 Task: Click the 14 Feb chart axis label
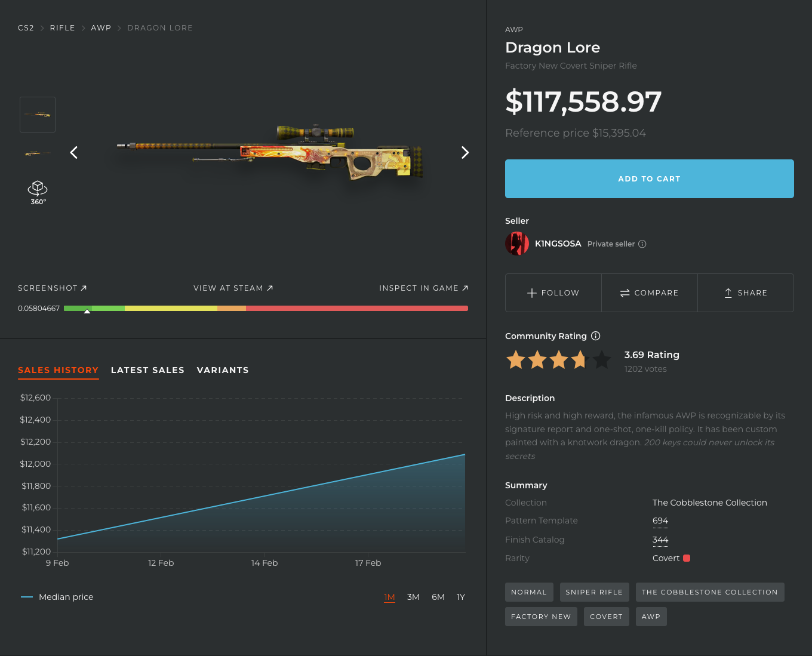coord(264,563)
